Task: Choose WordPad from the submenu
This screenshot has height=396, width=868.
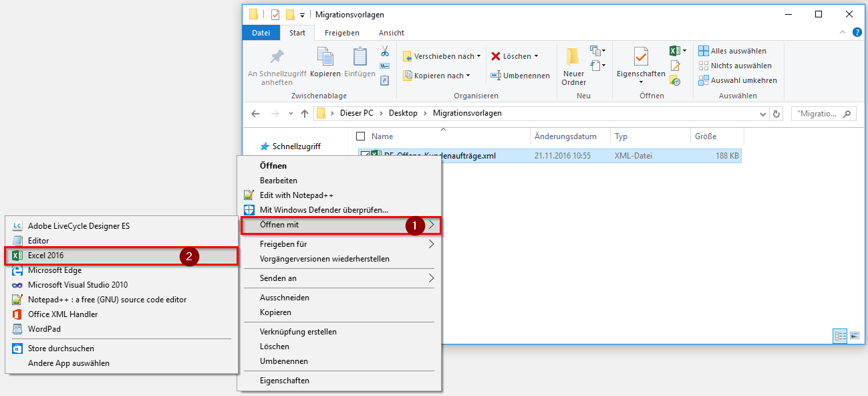Action: [x=122, y=329]
